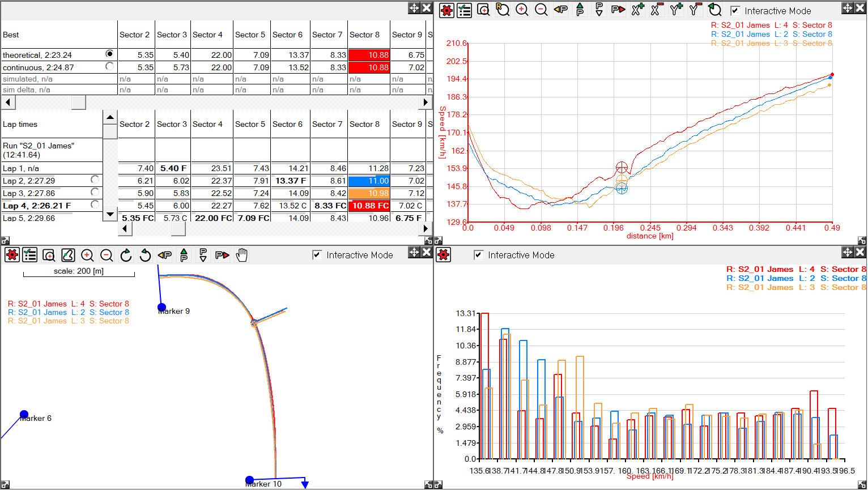
Task: Click Lap 4 legend entry in speed chart
Action: coord(771,25)
